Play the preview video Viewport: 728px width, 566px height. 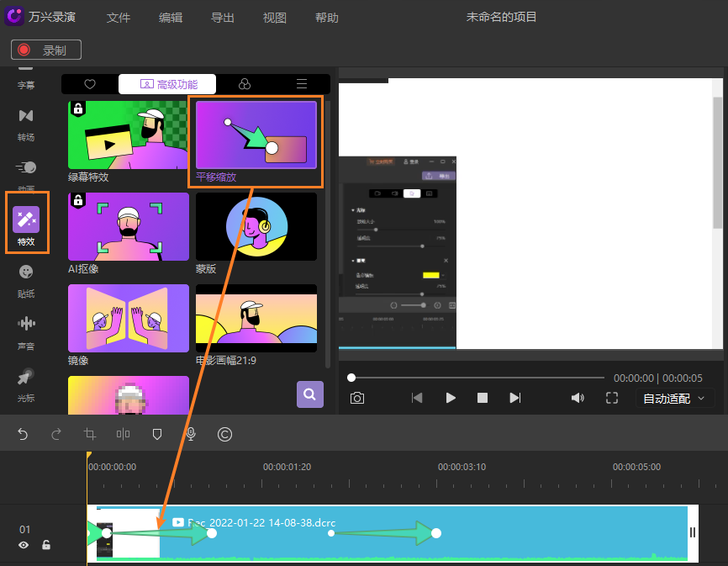[x=451, y=398]
